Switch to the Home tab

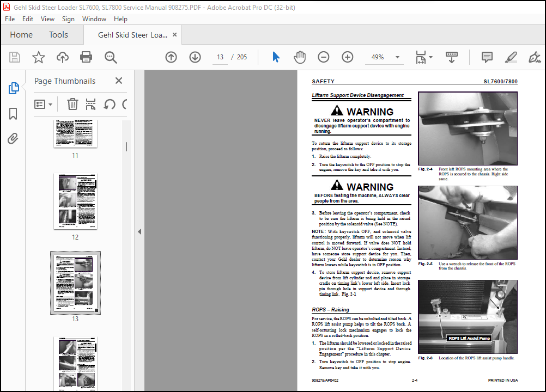21,34
